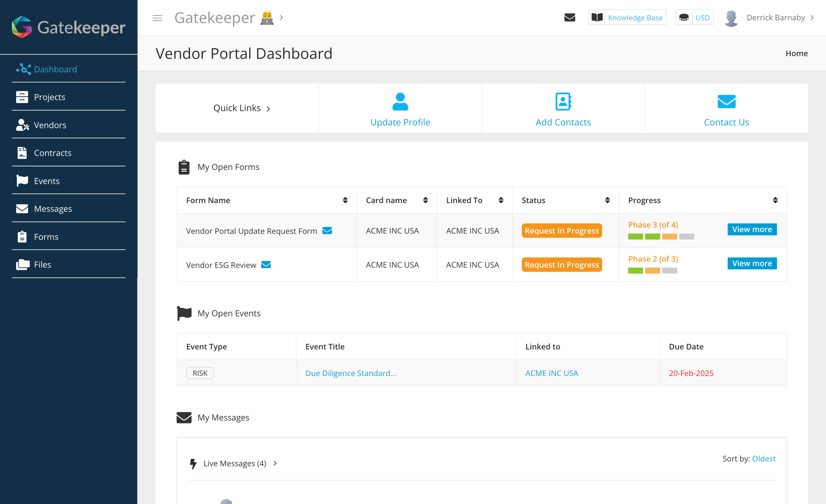Open Derrick Barnaby user dropdown
This screenshot has height=504, width=826.
(775, 17)
